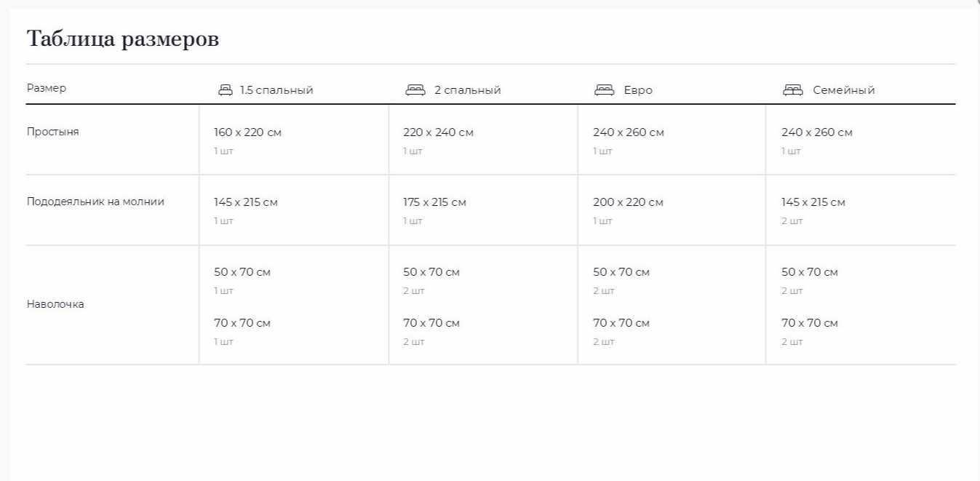
Task: Choose the Евро column header text
Action: pos(638,90)
